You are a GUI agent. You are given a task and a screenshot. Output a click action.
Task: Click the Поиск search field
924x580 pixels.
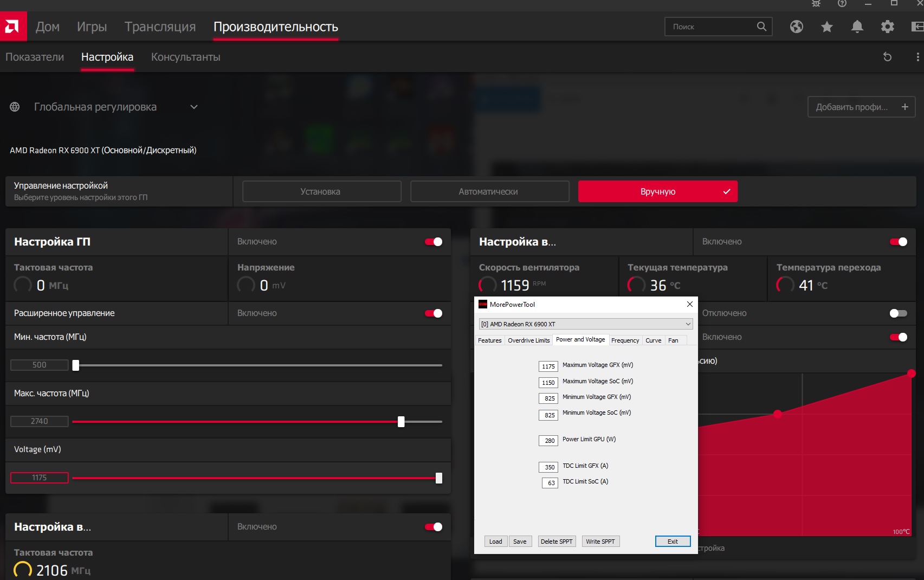719,27
